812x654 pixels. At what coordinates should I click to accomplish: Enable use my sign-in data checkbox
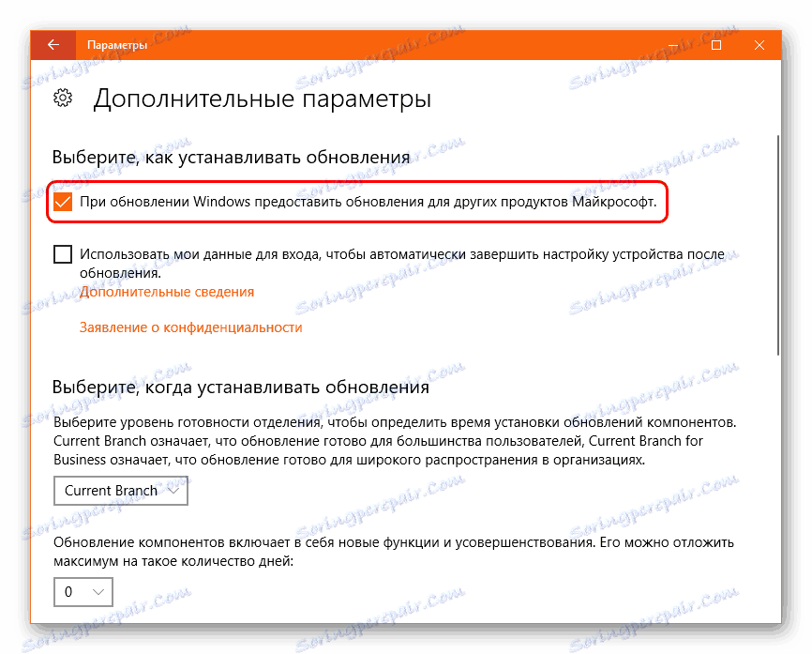63,254
